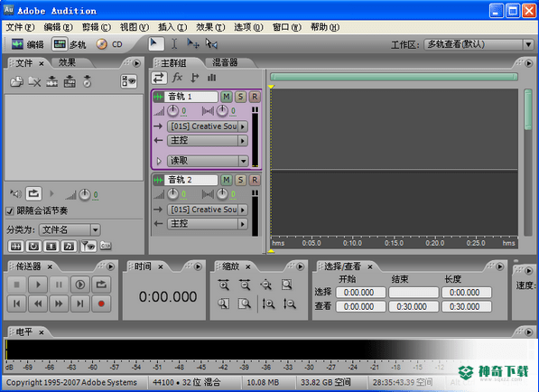The height and width of the screenshot is (392, 539).
Task: Click transport Stop button
Action: pos(16,285)
